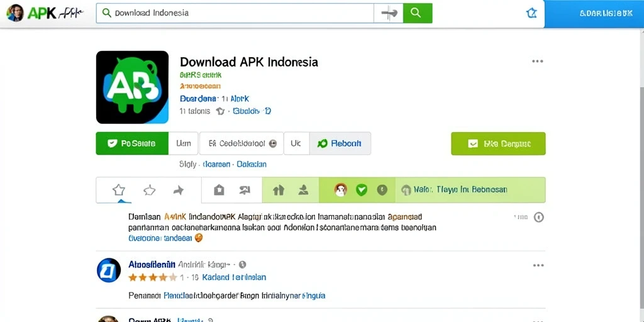Image resolution: width=644 pixels, height=322 pixels.
Task: Open the blue round reviewer avatar
Action: pyautogui.click(x=109, y=270)
